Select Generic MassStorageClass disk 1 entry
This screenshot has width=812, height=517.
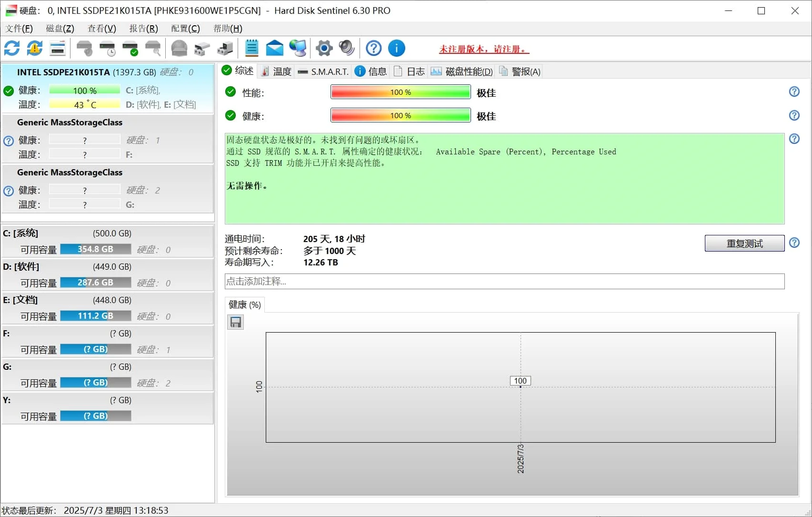click(x=108, y=139)
